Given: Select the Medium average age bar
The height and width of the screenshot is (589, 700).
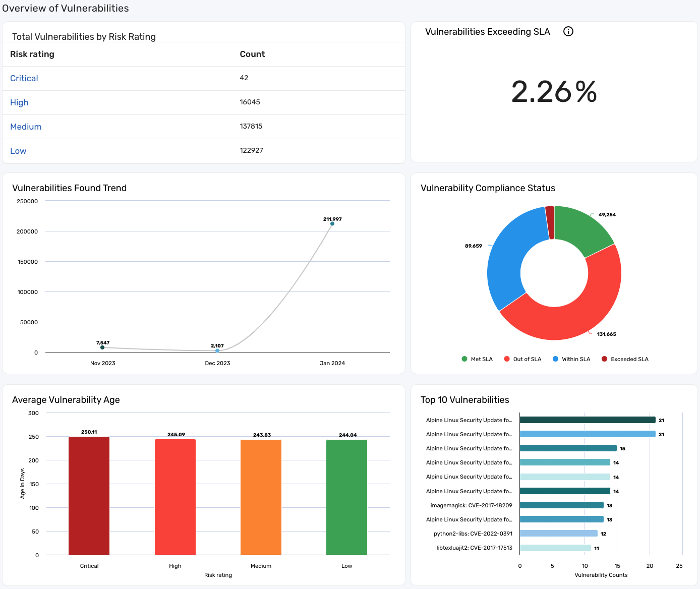Looking at the screenshot, I should (261, 497).
